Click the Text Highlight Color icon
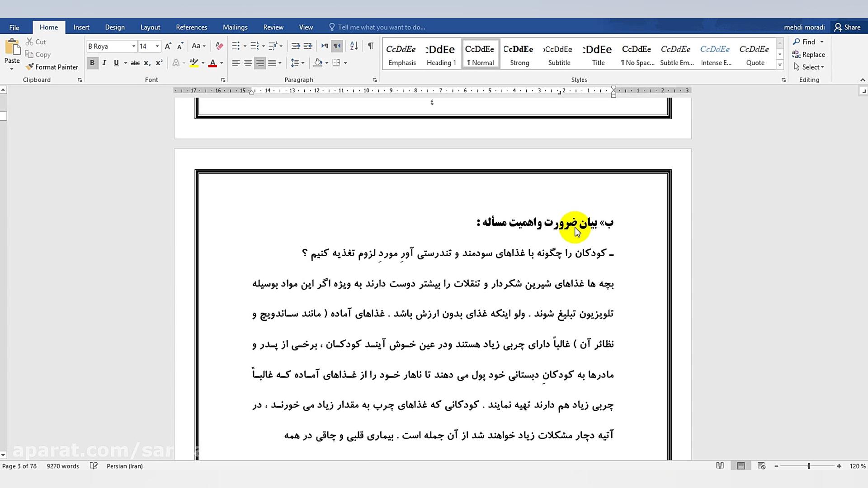This screenshot has width=868, height=488. [193, 63]
